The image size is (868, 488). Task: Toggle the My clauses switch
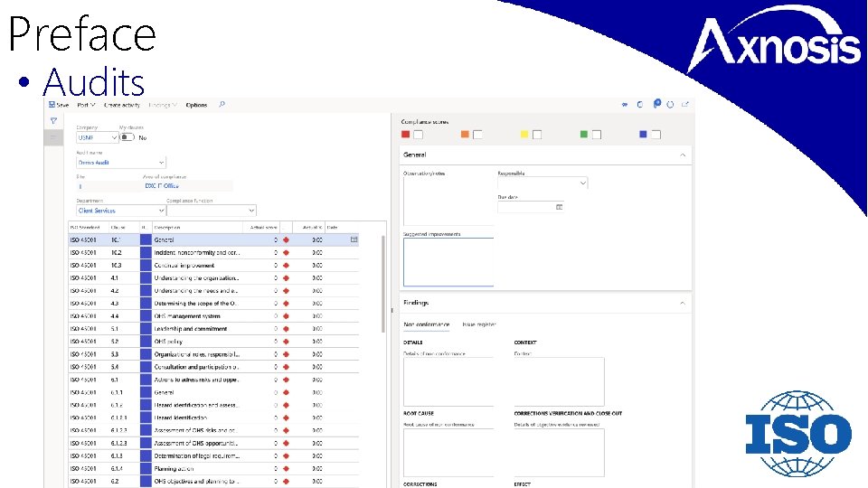coord(127,137)
